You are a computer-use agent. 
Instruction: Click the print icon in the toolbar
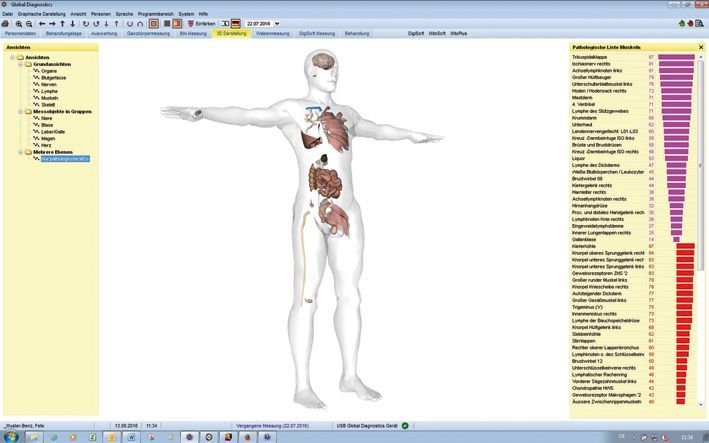pyautogui.click(x=7, y=23)
